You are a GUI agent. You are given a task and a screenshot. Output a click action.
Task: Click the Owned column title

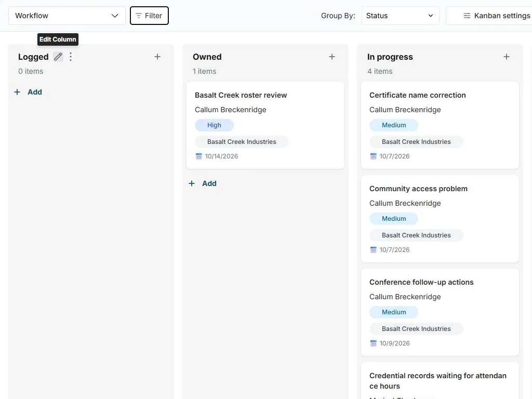[207, 57]
